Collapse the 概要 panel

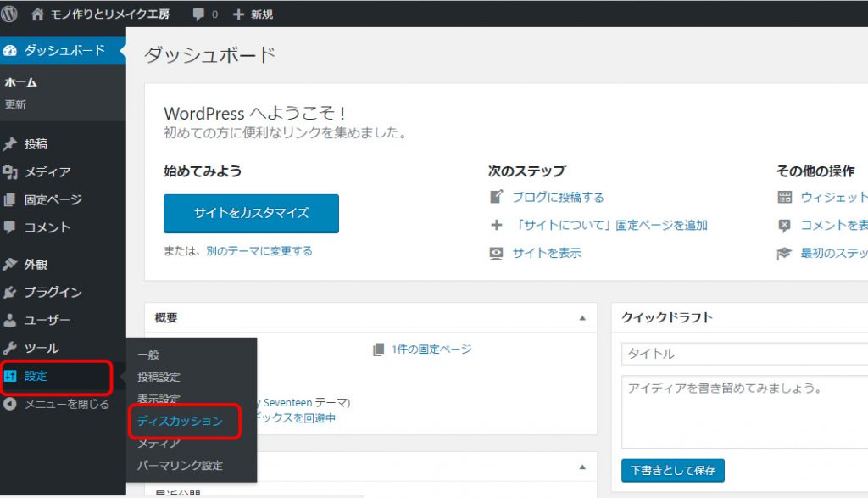[x=581, y=317]
